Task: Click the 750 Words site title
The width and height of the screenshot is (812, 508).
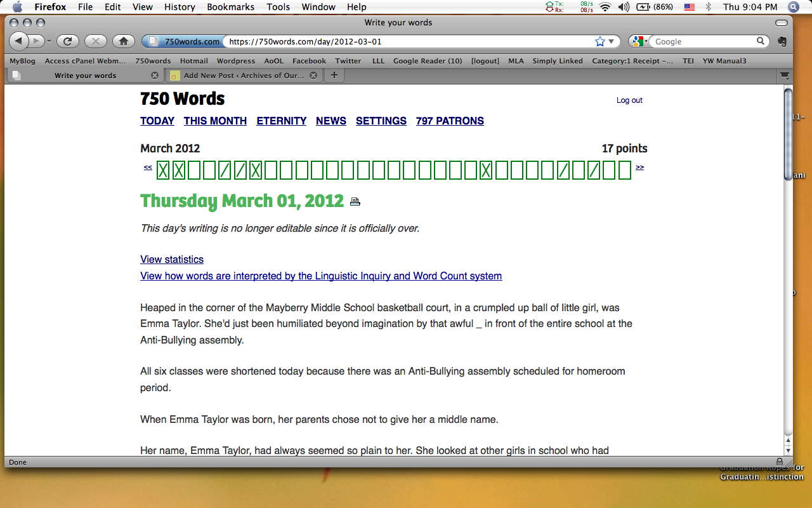Action: coord(183,98)
